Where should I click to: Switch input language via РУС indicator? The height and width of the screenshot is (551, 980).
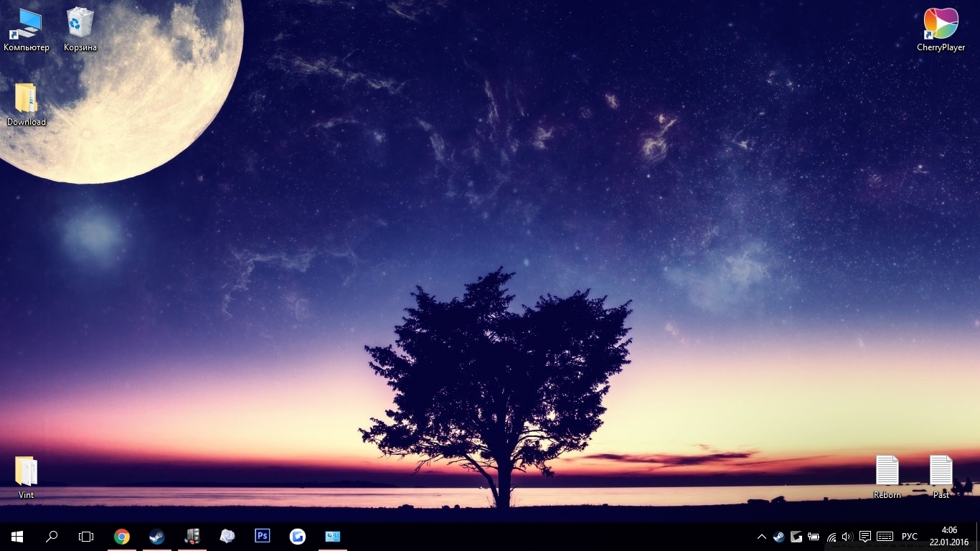(x=910, y=537)
